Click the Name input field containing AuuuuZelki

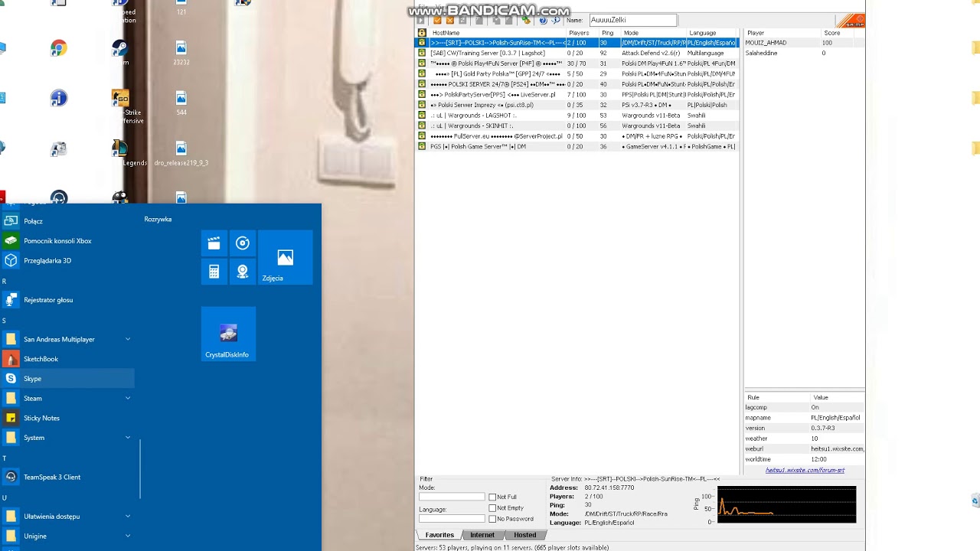tap(632, 21)
